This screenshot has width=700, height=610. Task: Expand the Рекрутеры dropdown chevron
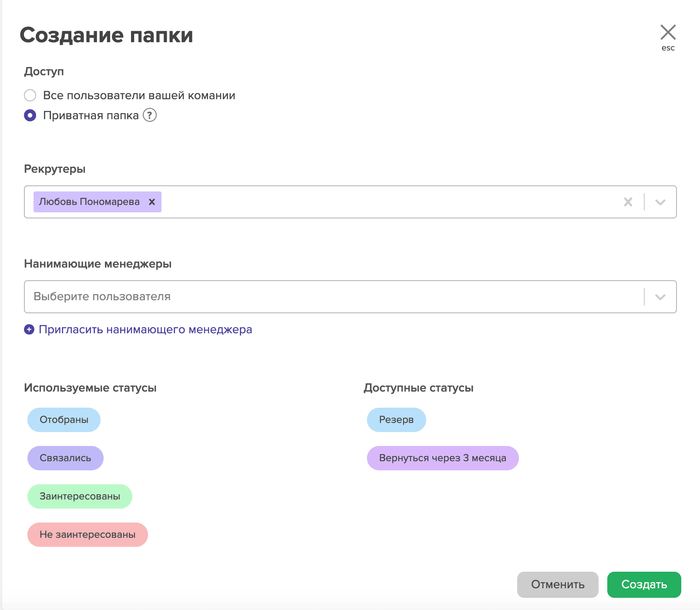pyautogui.click(x=660, y=202)
